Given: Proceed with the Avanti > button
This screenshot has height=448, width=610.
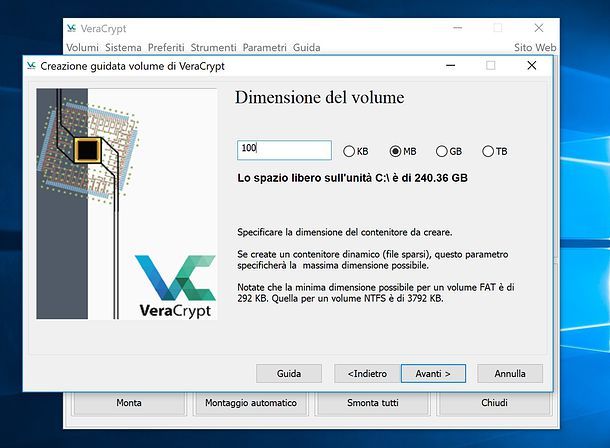Looking at the screenshot, I should (x=433, y=373).
